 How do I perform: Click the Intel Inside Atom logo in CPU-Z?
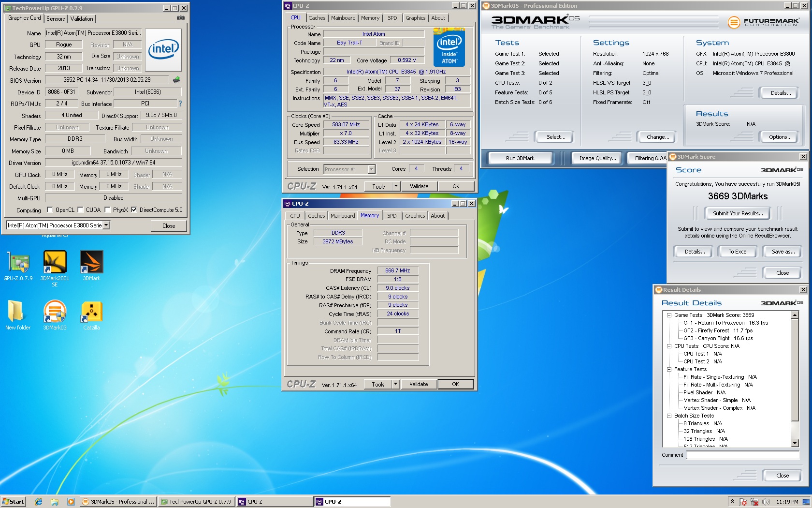(x=449, y=47)
